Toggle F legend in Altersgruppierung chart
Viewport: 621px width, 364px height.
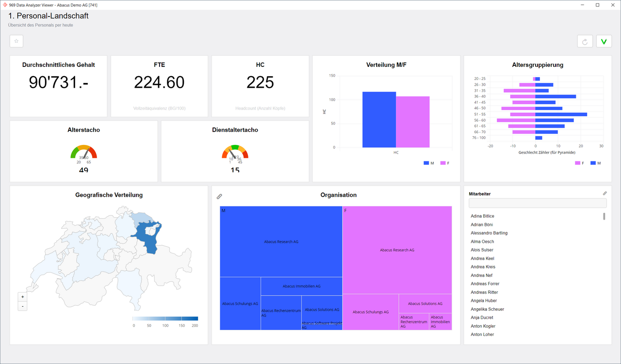point(580,163)
